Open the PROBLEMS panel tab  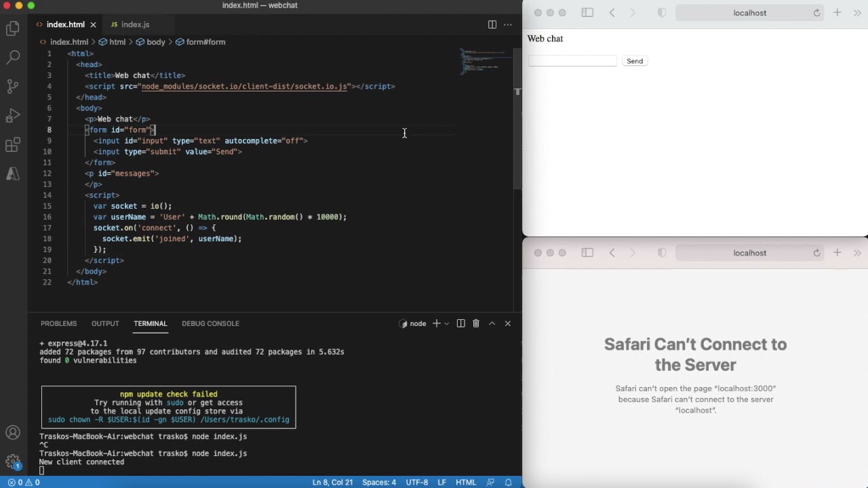pos(58,323)
